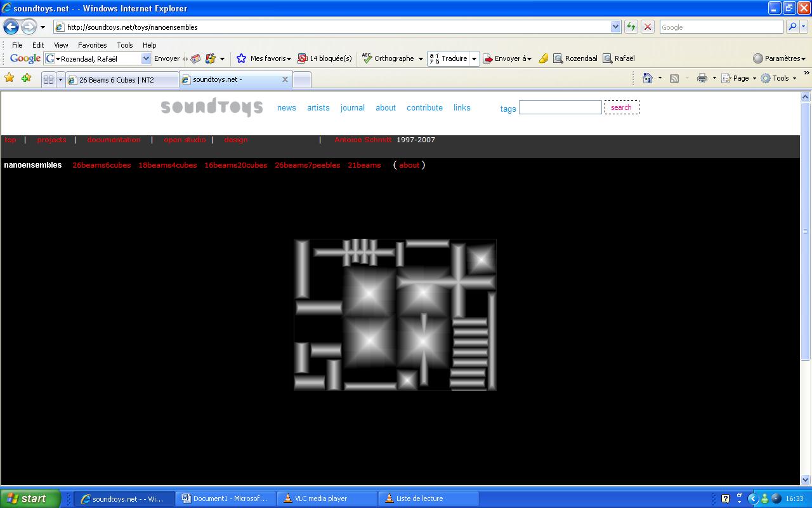Open the artists link
Screen dimensions: 812x508
pos(318,108)
